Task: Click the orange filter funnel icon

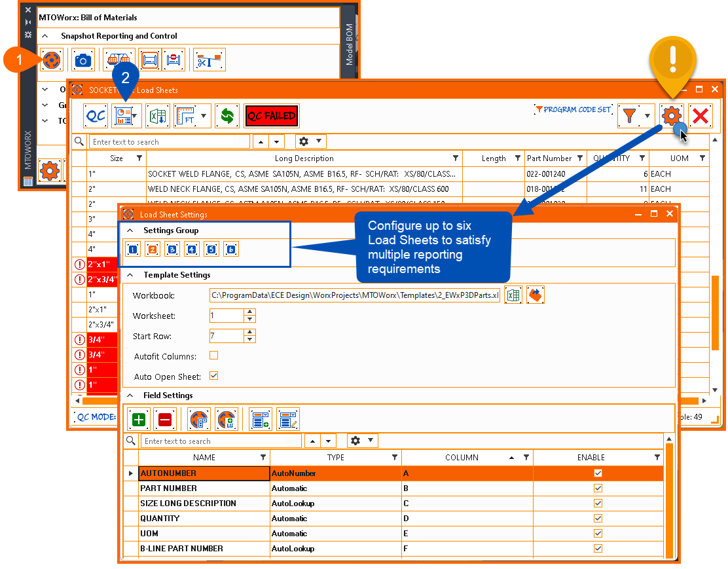Action: pyautogui.click(x=629, y=116)
